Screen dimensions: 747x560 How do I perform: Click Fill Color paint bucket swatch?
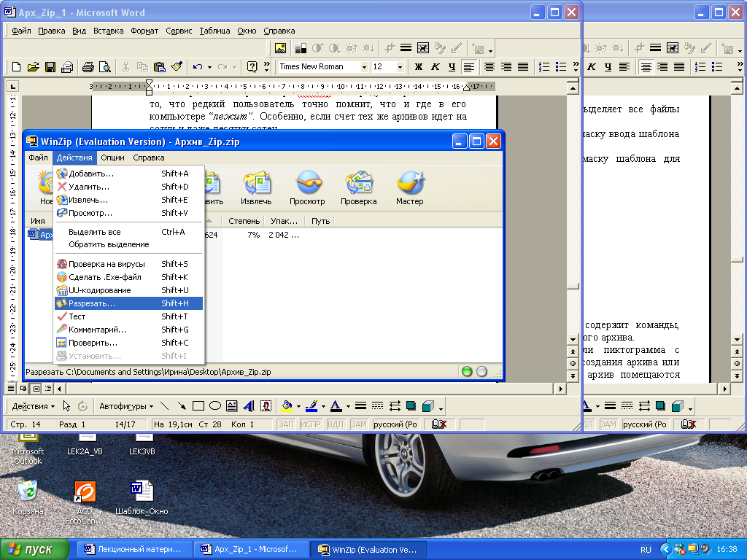287,406
